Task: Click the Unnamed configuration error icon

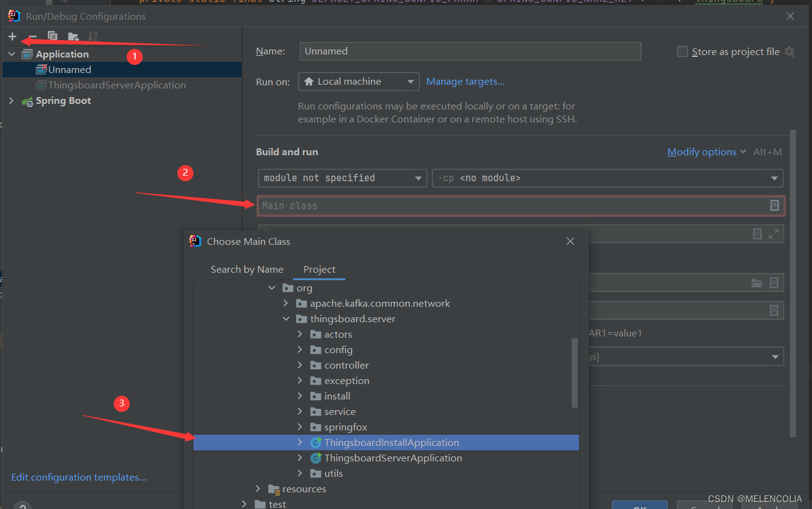Action: 41,70
